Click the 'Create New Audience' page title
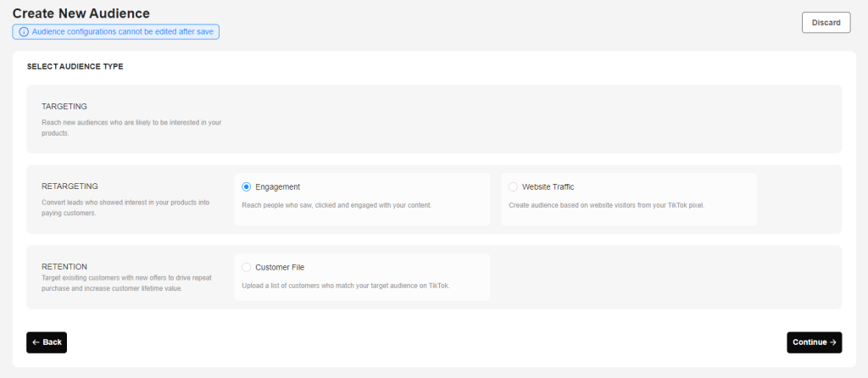 pyautogui.click(x=81, y=13)
